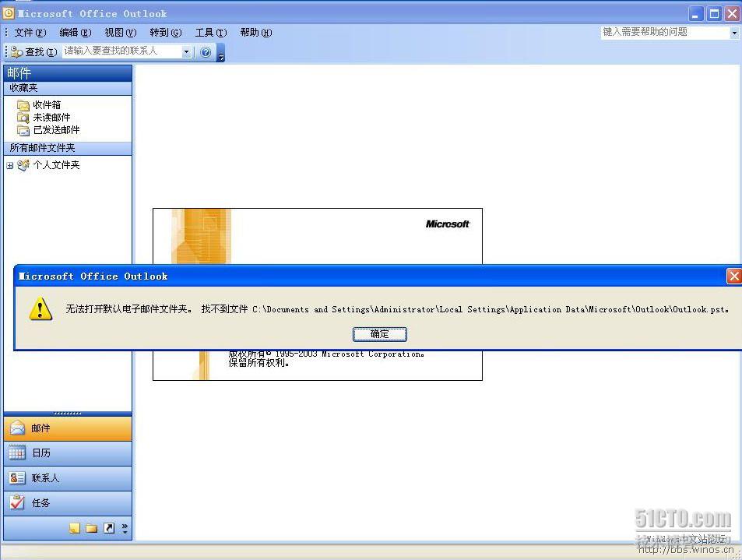Open the help question box dropdown arrow
The image size is (742, 560).
734,33
